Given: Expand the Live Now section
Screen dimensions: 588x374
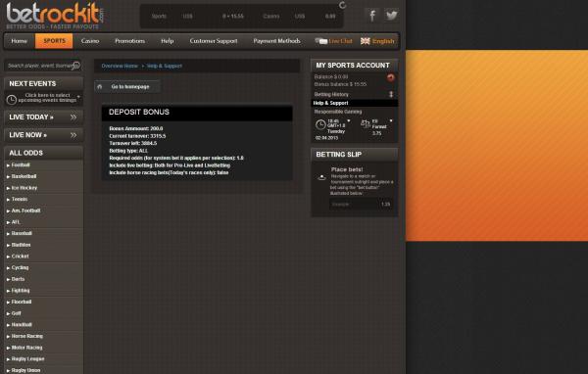Looking at the screenshot, I should (43, 135).
